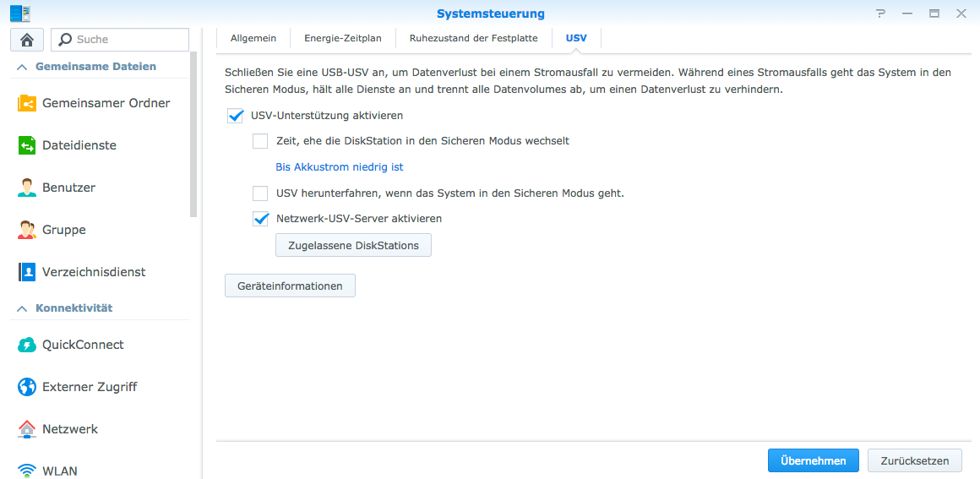Collapse the Gemeinsame Dateien section
This screenshot has height=479, width=980.
tap(22, 67)
